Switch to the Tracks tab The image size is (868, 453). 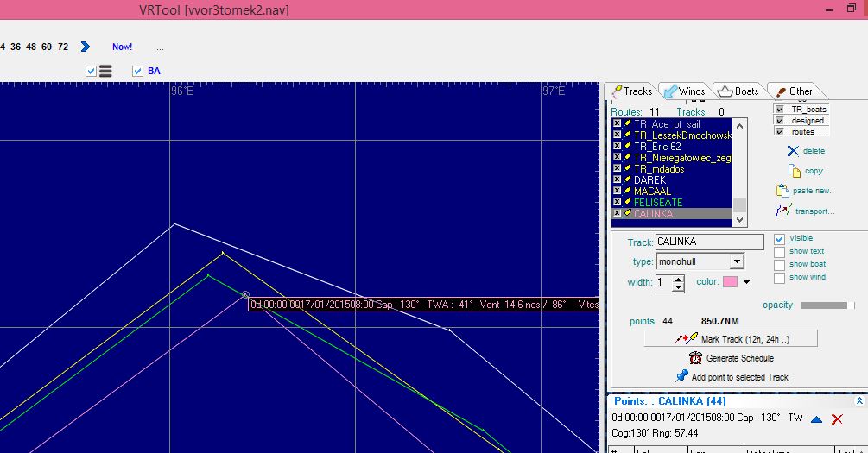631,91
